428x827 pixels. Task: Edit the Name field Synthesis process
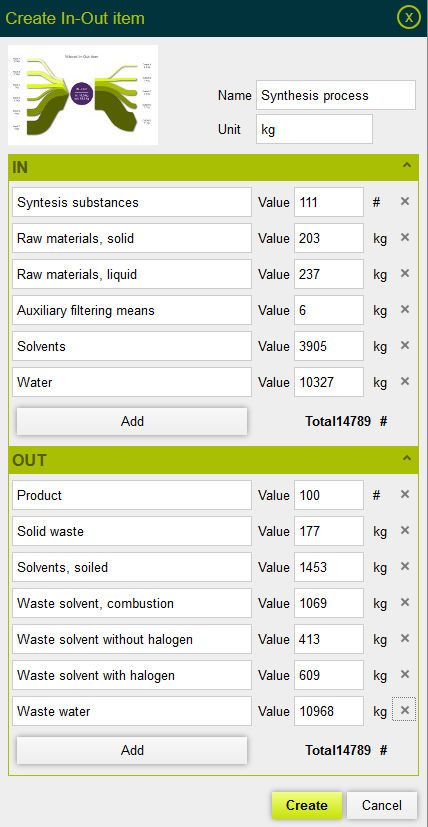[x=336, y=95]
